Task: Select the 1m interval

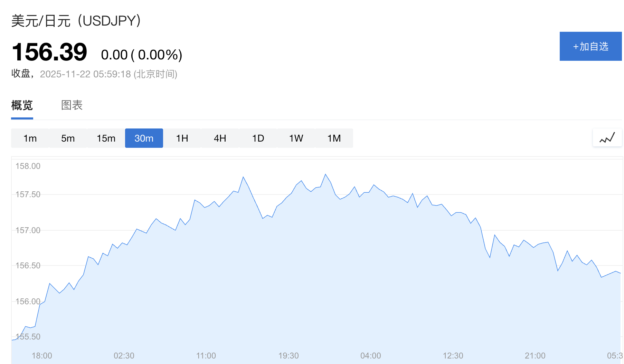Action: [x=30, y=138]
